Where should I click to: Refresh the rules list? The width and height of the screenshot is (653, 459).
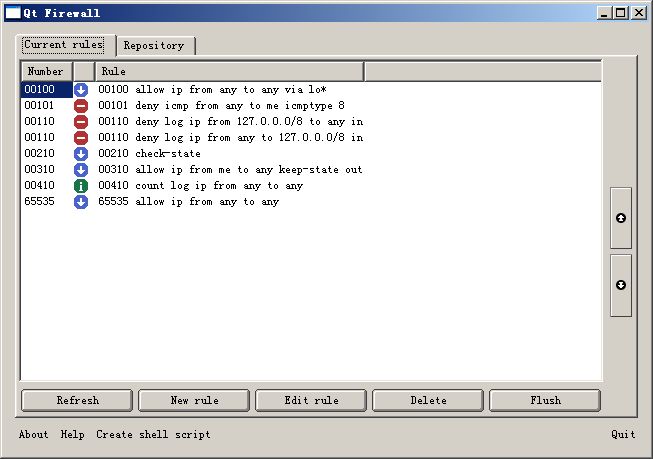[x=77, y=400]
